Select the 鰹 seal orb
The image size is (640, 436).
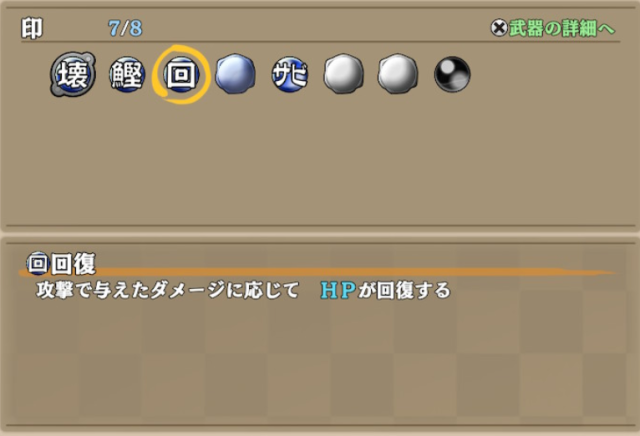[127, 74]
